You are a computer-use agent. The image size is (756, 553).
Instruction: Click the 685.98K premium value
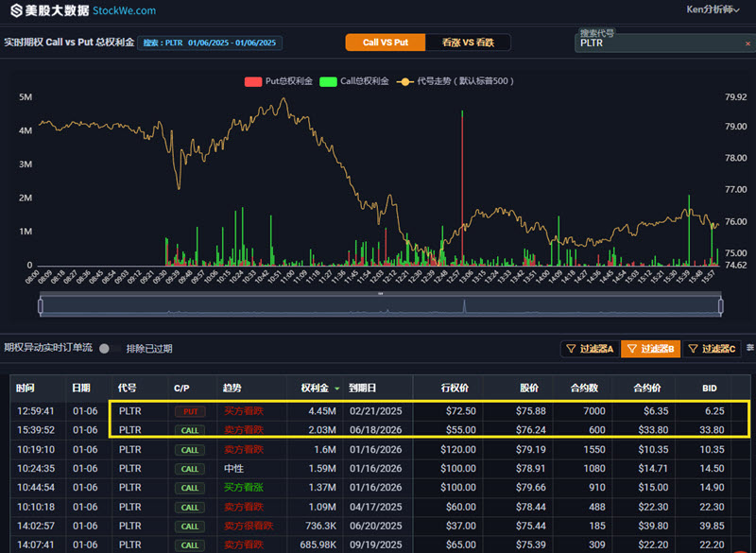318,544
